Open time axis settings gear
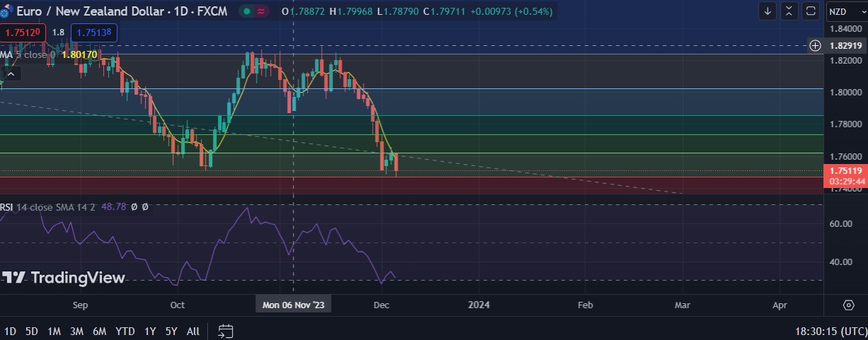 [x=848, y=305]
